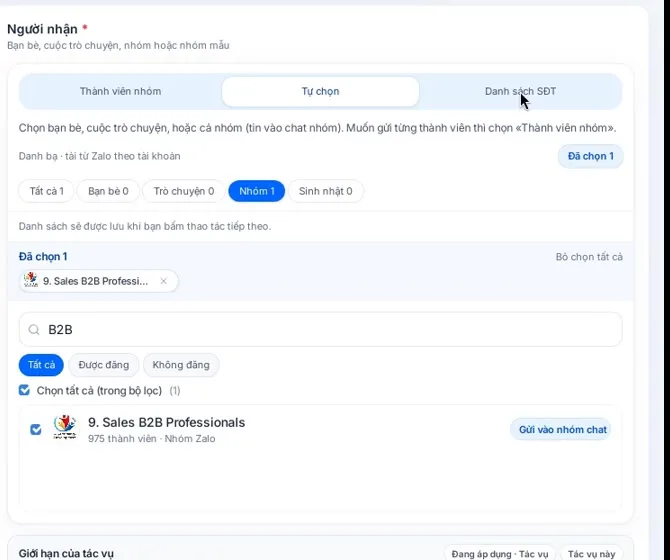Screen dimensions: 670x560
Task: Focus the B2B search field
Action: tap(320, 329)
